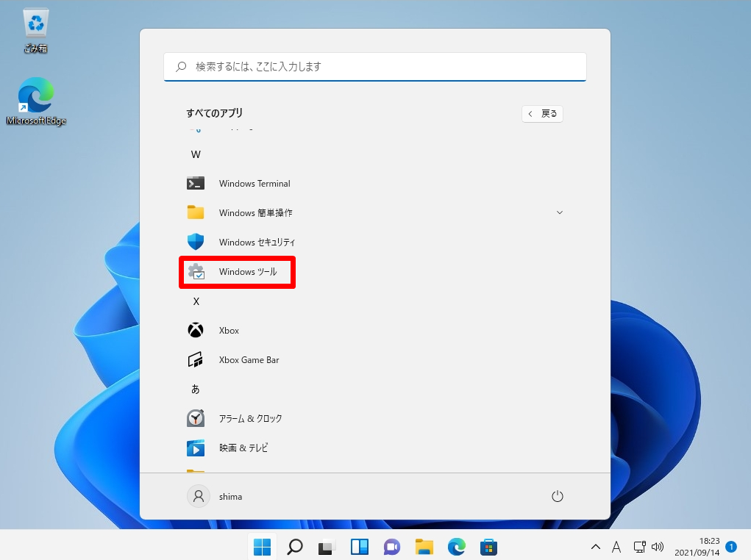The image size is (751, 560).
Task: Click the network status tray icon
Action: [639, 547]
